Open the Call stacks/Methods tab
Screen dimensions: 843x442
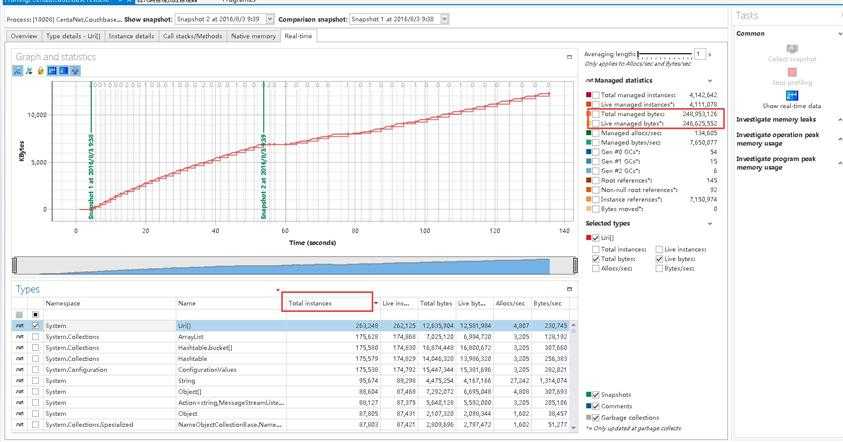pyautogui.click(x=192, y=36)
